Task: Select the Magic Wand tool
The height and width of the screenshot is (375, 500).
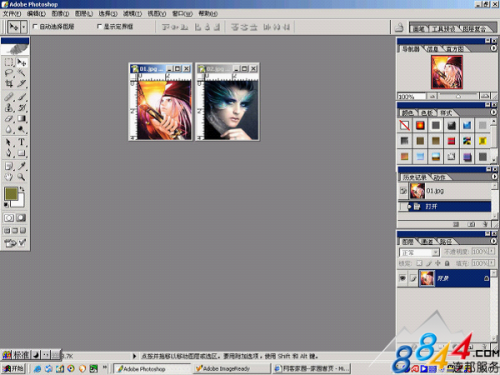Action: [x=21, y=73]
